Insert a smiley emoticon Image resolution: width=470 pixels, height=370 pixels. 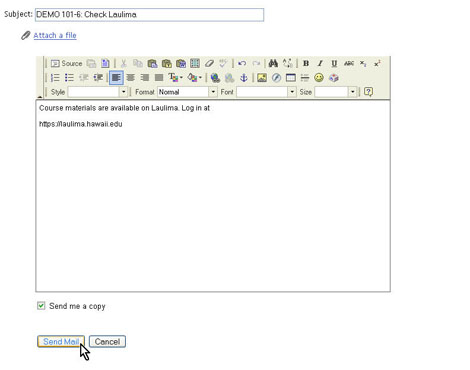click(319, 78)
